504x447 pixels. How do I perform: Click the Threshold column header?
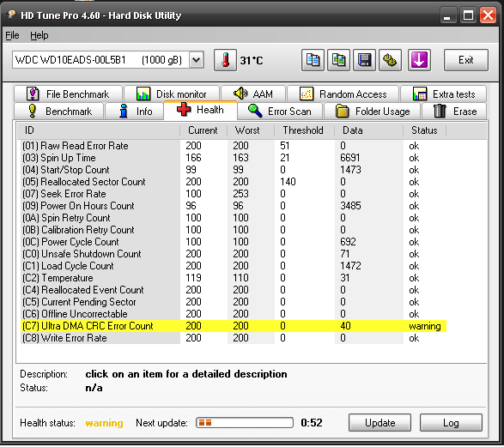point(304,130)
